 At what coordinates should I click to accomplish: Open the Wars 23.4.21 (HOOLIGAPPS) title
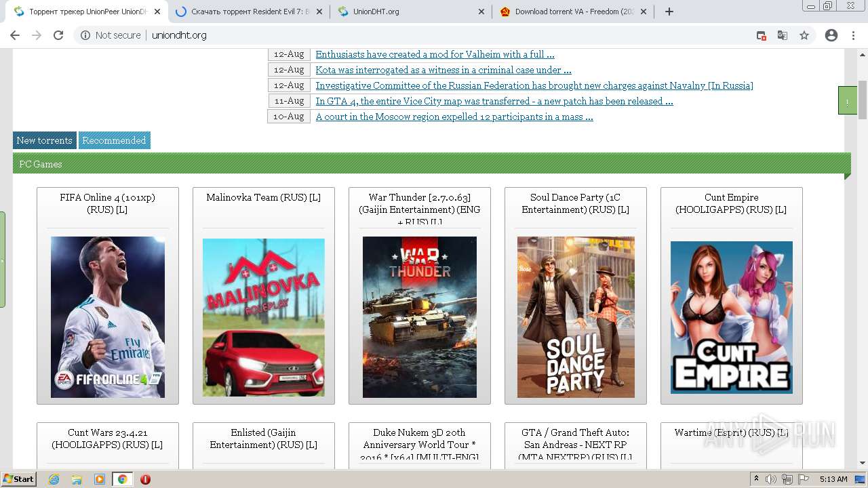point(107,439)
